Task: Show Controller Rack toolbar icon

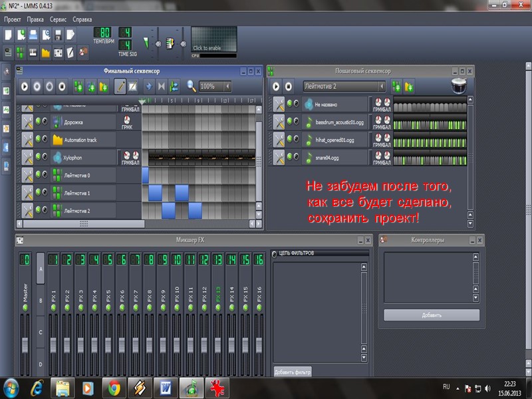Action: (x=82, y=53)
